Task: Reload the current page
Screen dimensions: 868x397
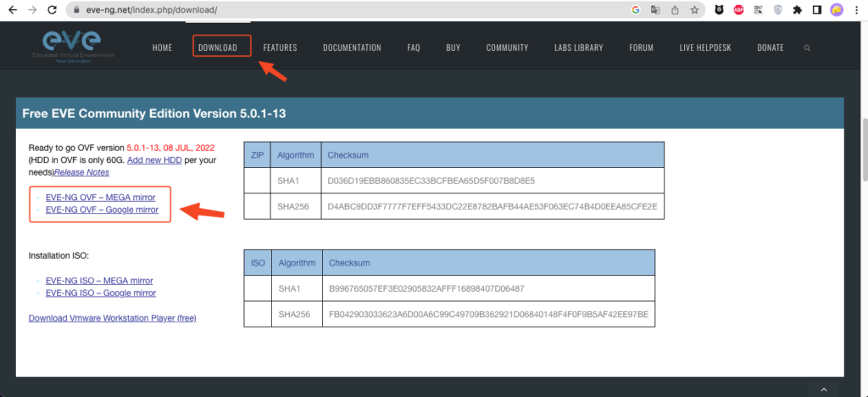Action: pyautogui.click(x=52, y=9)
